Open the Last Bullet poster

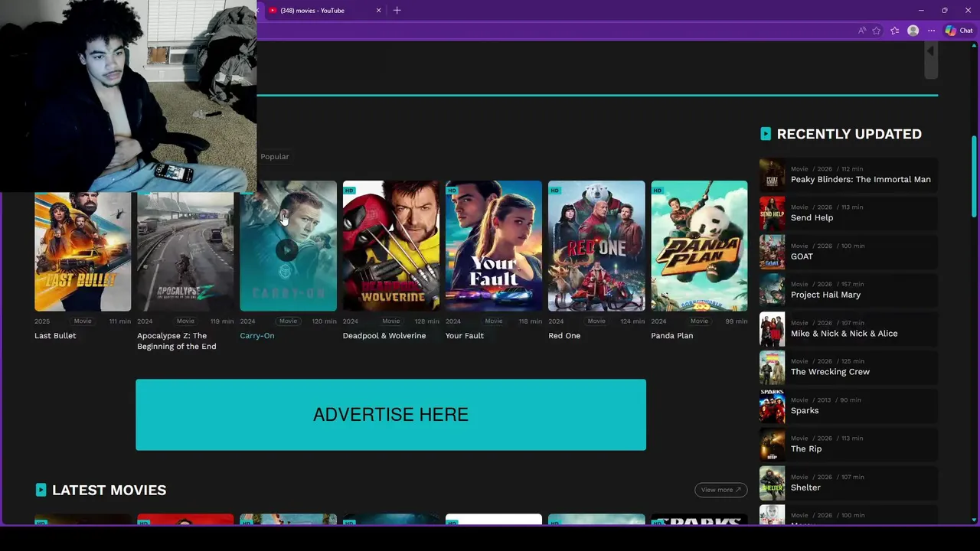[83, 252]
